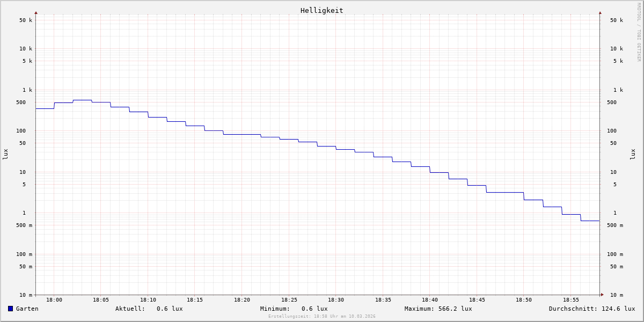Click the 50 k label on left axis

[26, 20]
